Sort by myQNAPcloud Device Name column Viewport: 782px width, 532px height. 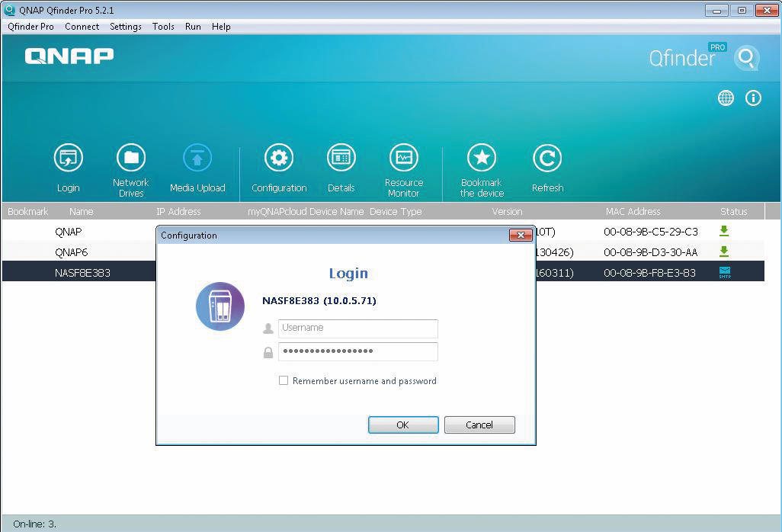[x=306, y=211]
